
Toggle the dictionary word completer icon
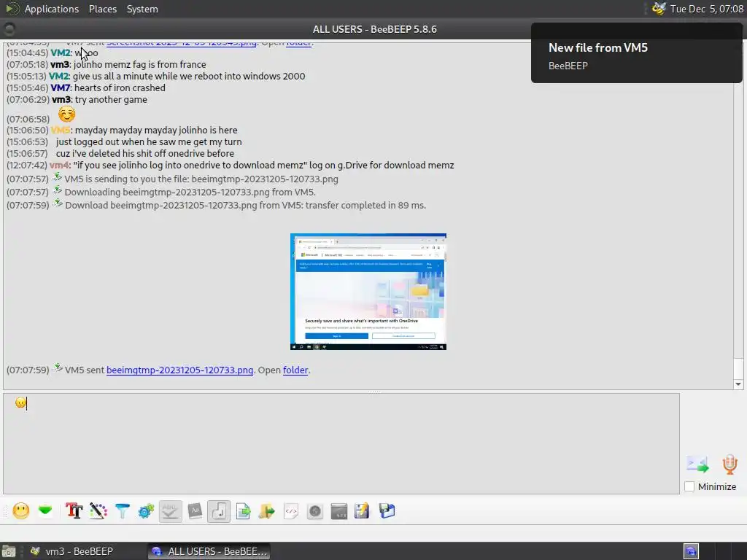pos(195,511)
